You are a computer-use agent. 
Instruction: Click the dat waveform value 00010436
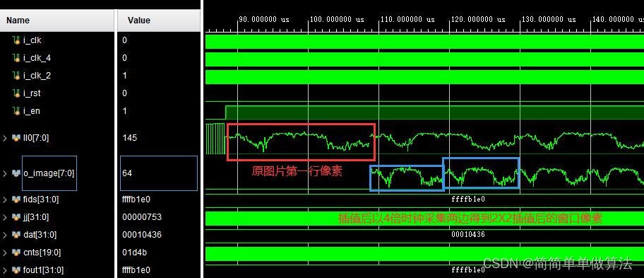pos(467,234)
